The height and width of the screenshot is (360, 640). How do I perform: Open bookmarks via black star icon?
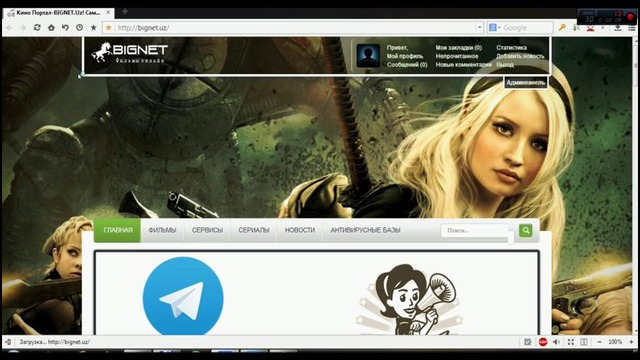(x=93, y=27)
